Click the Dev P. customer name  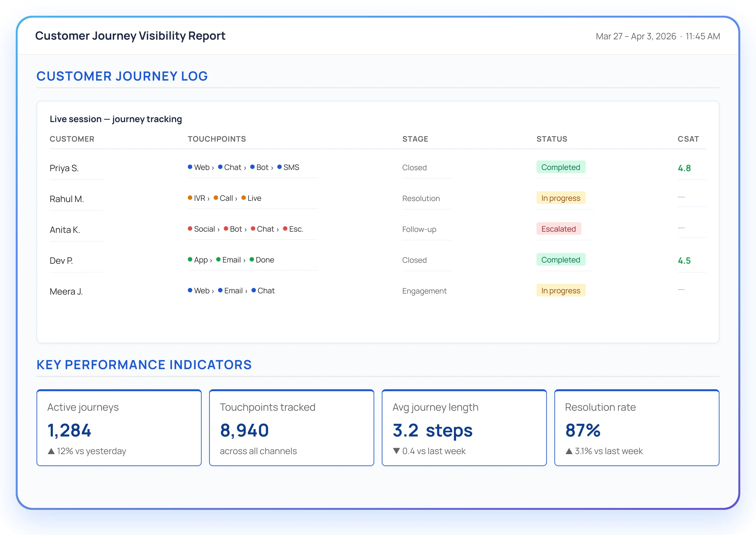(61, 261)
